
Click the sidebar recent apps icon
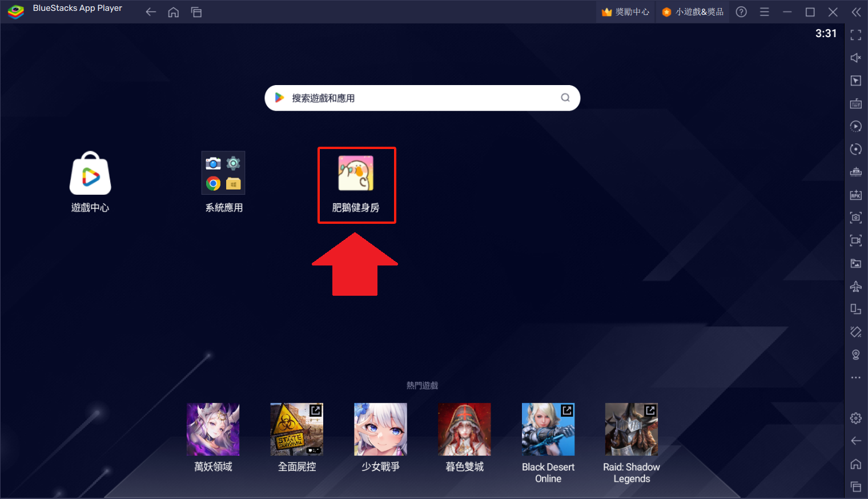point(855,486)
